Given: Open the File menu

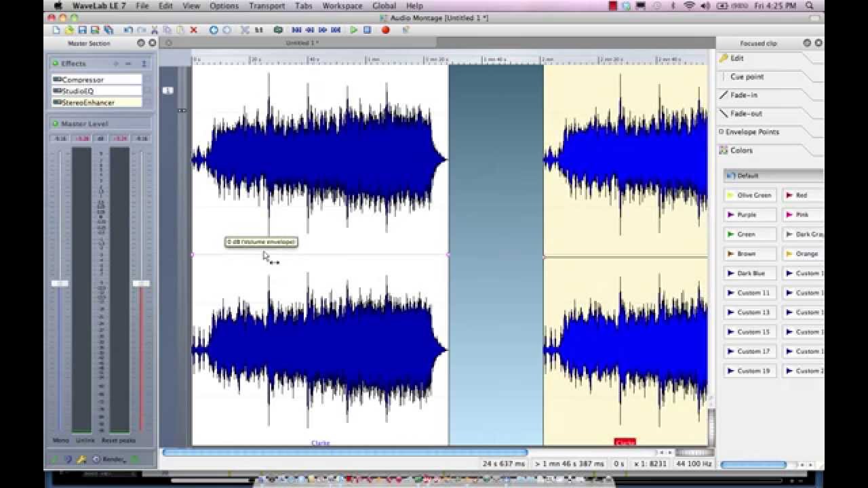Looking at the screenshot, I should pos(142,5).
